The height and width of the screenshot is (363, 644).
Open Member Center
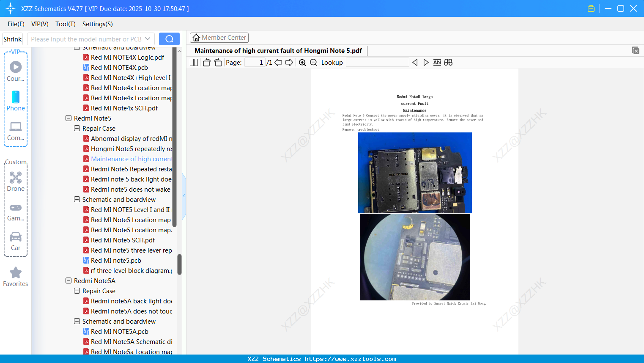coord(219,37)
